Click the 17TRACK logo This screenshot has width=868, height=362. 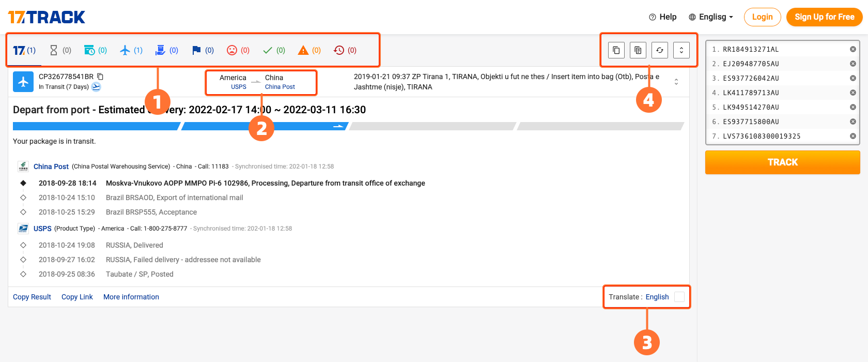point(47,17)
